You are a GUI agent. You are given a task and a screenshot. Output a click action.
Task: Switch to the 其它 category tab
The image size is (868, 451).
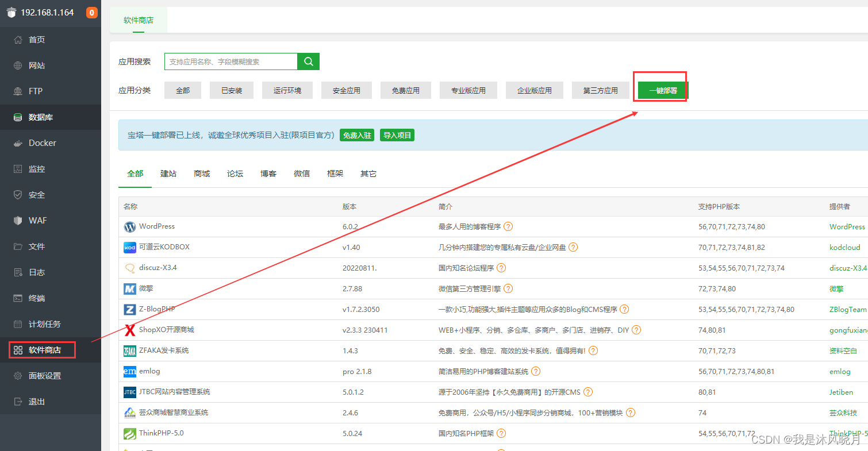[368, 174]
